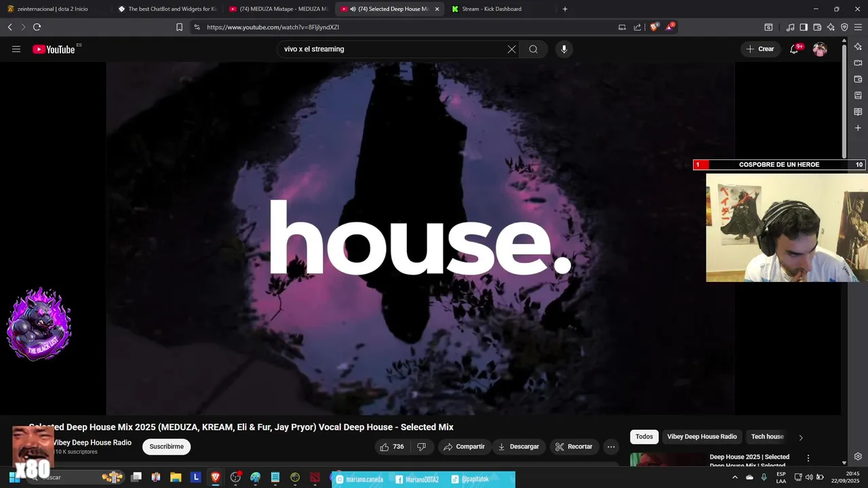Open the YouTube guide hamburger menu
This screenshot has width=868, height=488.
click(16, 49)
